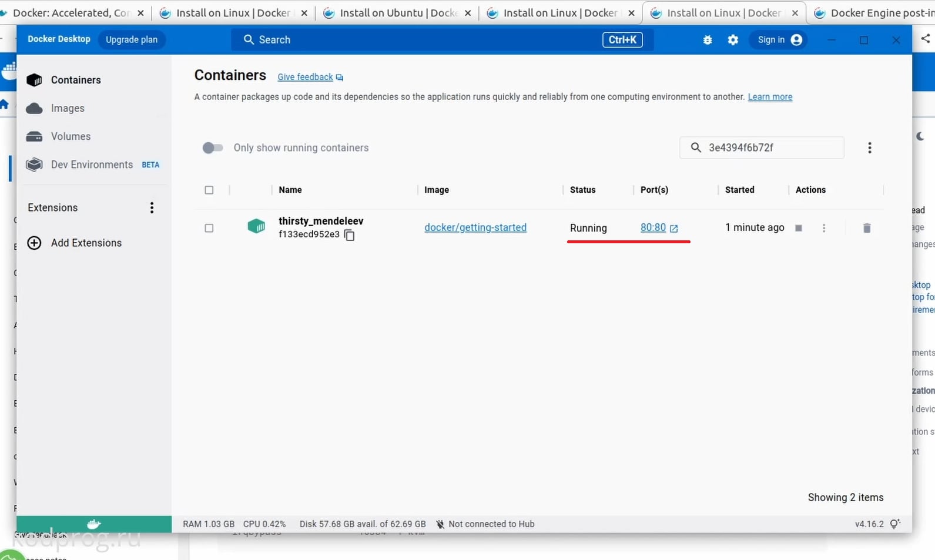This screenshot has height=560, width=935.
Task: Click the magnifier icon in container filter
Action: (696, 147)
